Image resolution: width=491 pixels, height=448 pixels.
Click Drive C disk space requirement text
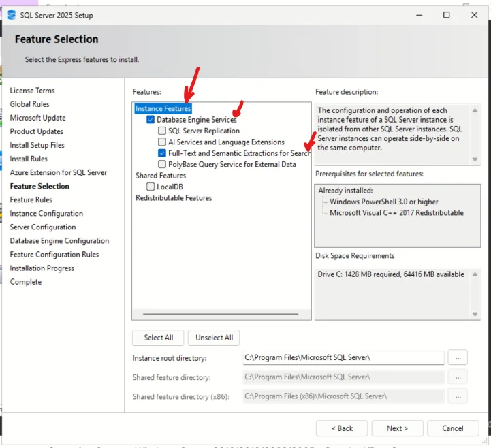tap(391, 274)
